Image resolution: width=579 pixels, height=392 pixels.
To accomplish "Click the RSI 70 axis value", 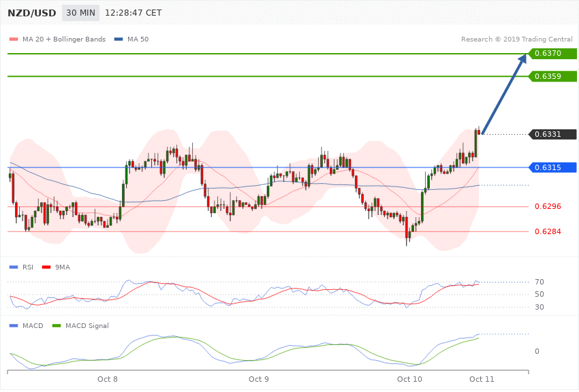I will point(539,282).
